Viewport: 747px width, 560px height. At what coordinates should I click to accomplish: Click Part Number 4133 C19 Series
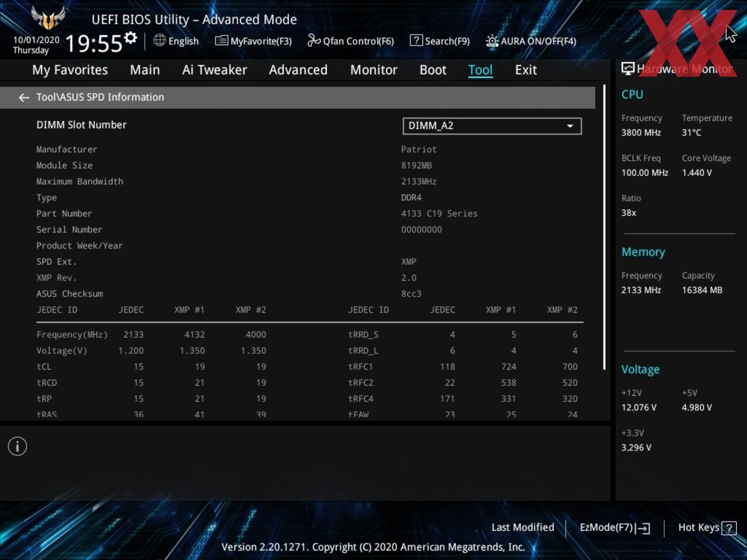pos(439,214)
